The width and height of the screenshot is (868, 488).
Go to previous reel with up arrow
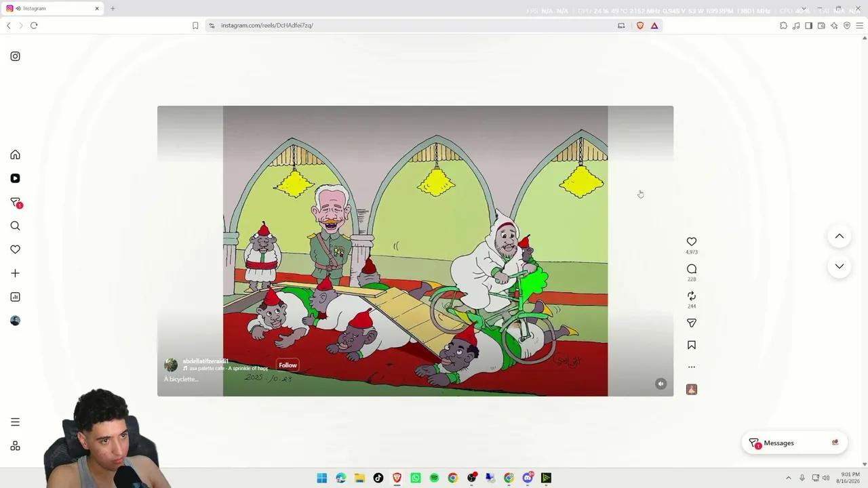pyautogui.click(x=840, y=237)
